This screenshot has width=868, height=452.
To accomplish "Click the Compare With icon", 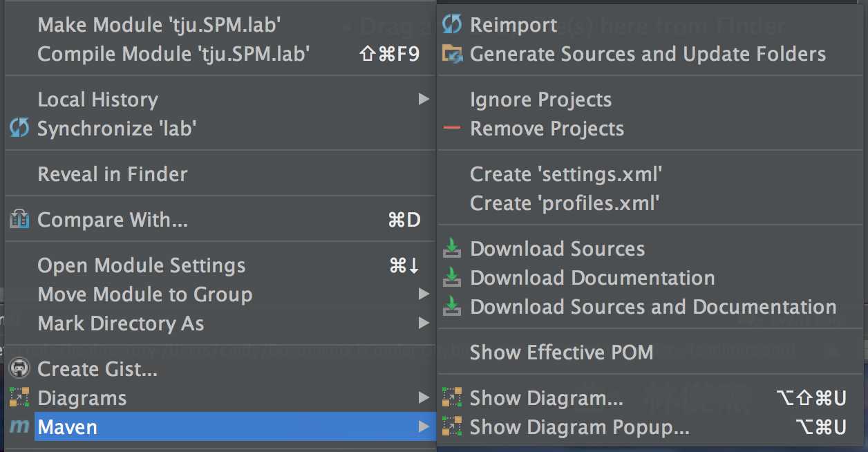I will [19, 220].
